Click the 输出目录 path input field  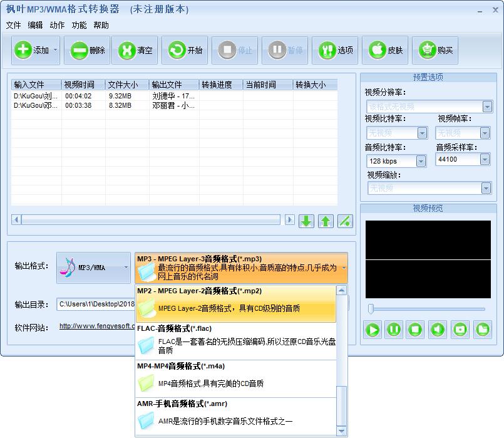click(x=96, y=305)
